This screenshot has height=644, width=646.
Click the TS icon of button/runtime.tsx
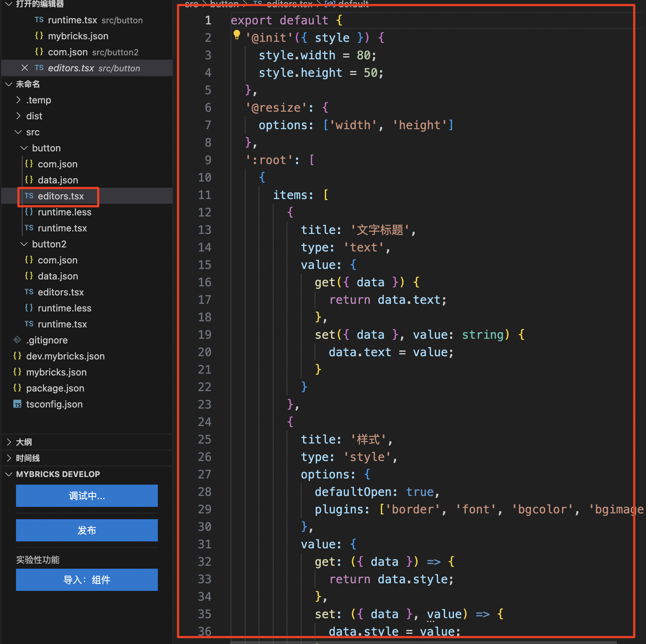click(x=29, y=228)
